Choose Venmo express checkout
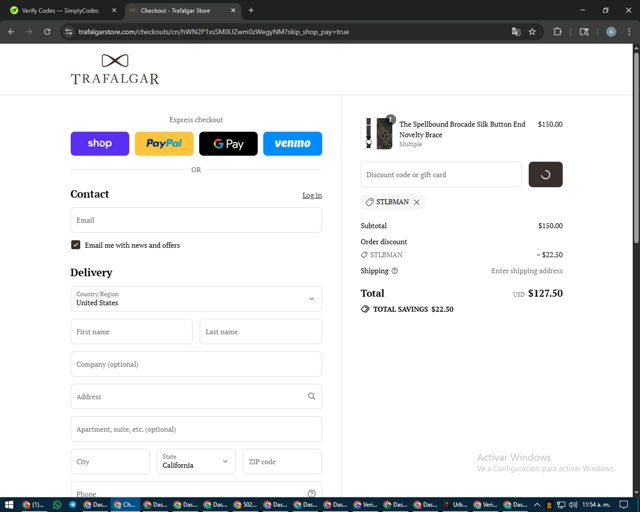The image size is (640, 512). pos(292,143)
